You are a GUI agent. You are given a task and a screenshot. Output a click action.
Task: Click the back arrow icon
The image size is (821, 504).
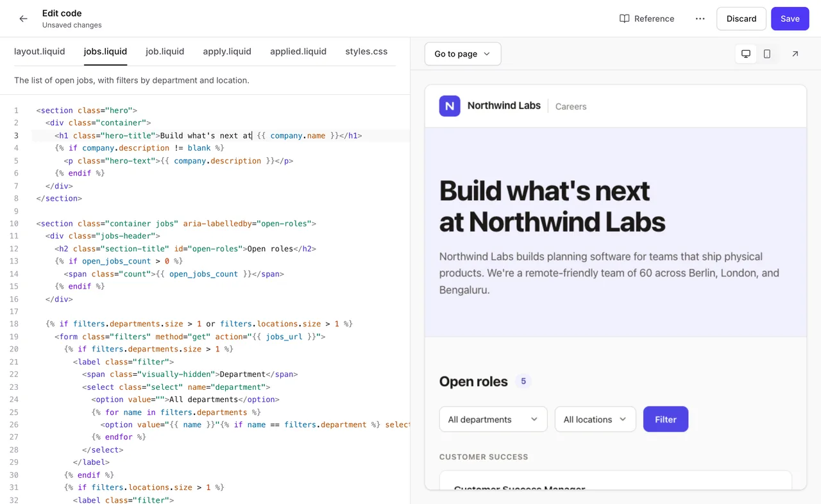24,19
